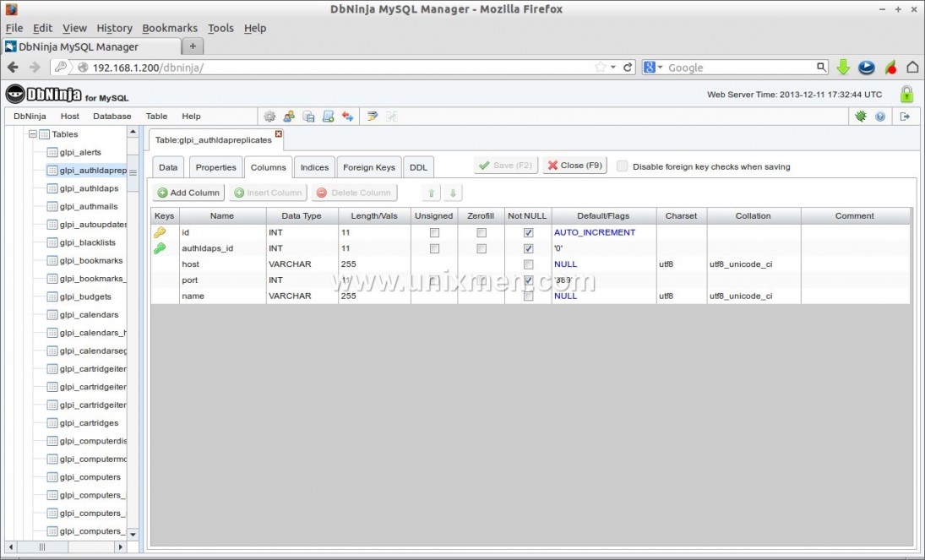Toggle Zerofill checkbox for id column
The image size is (925, 560).
point(482,232)
